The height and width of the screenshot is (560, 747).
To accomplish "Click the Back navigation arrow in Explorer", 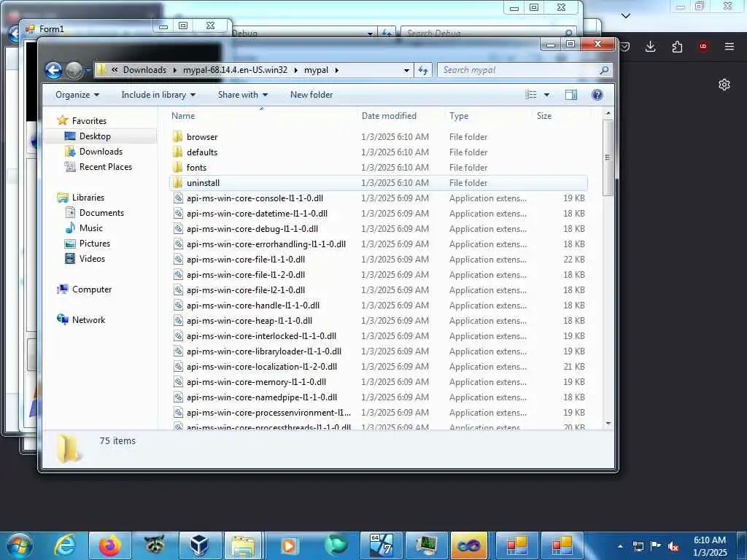I will pos(53,71).
